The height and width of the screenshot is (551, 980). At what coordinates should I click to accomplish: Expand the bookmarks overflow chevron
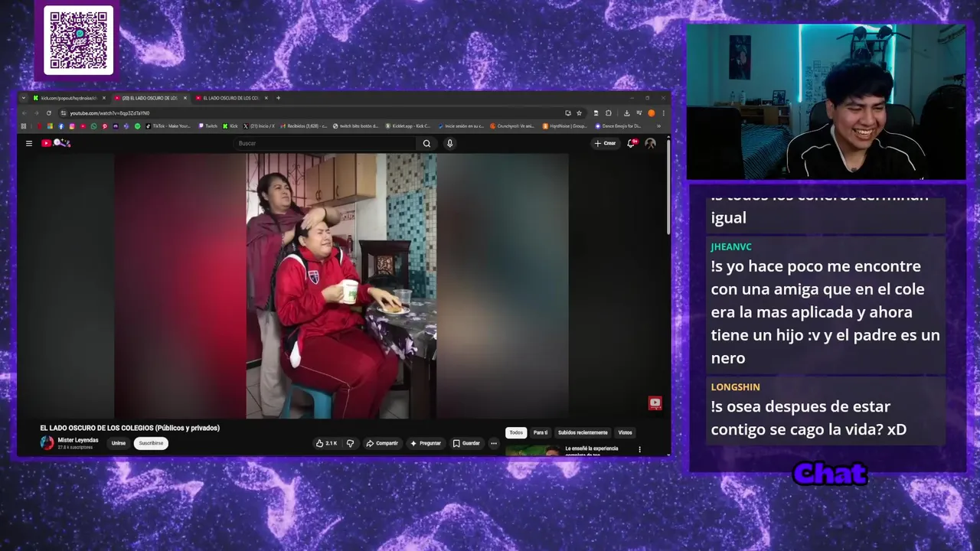pyautogui.click(x=658, y=126)
